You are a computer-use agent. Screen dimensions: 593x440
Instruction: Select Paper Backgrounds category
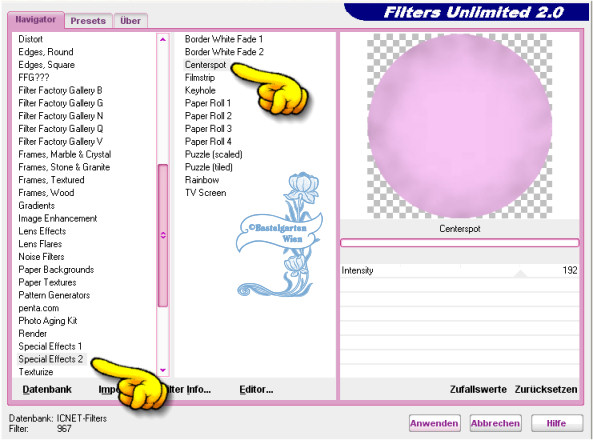(x=56, y=270)
